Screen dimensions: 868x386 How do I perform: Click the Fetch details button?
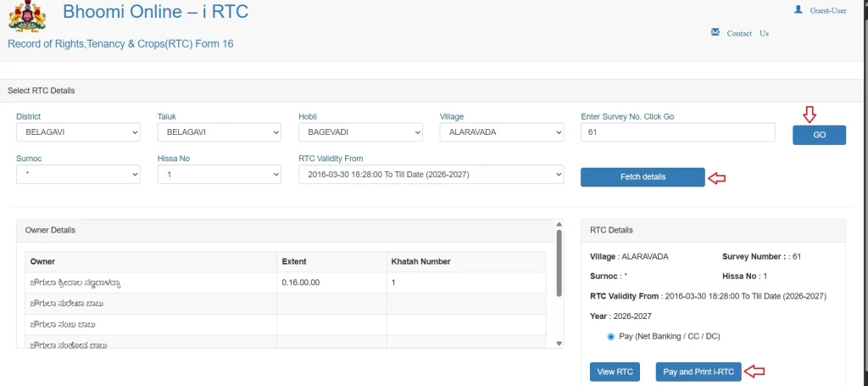[x=643, y=177]
